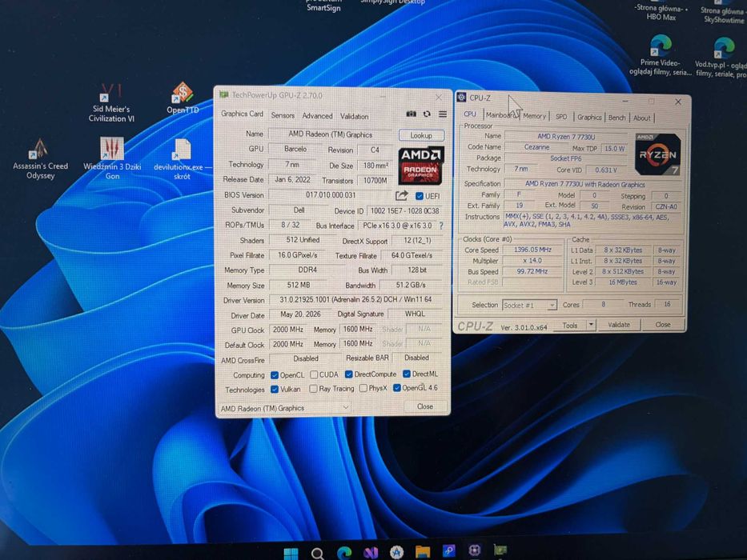Open devilutionx.exe shortcut on desktop
Screen dimensions: 747x560
coord(182,159)
